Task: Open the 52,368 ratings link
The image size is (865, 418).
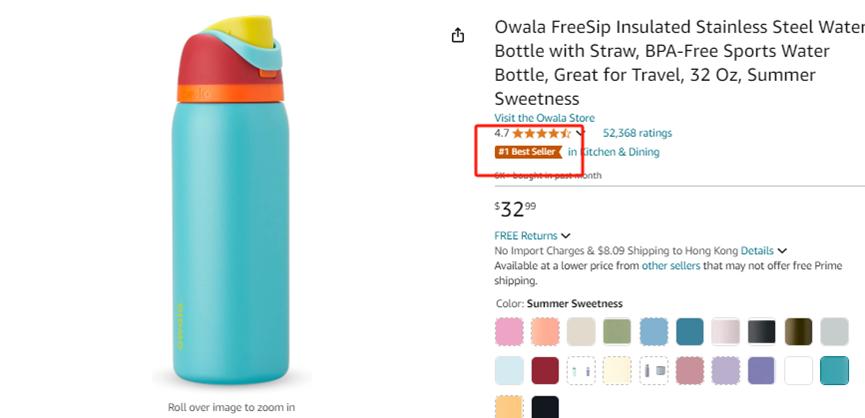Action: pyautogui.click(x=637, y=133)
